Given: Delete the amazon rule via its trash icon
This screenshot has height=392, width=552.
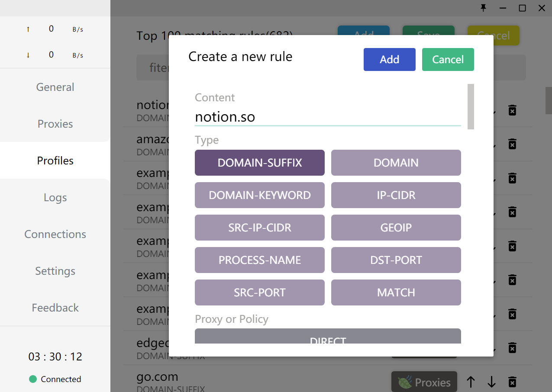Looking at the screenshot, I should click(x=512, y=144).
